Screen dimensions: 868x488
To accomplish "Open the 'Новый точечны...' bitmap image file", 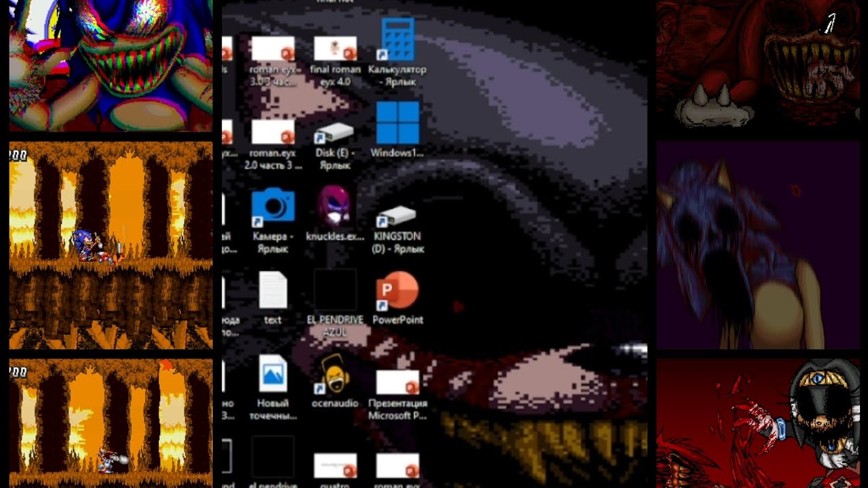I will (273, 388).
